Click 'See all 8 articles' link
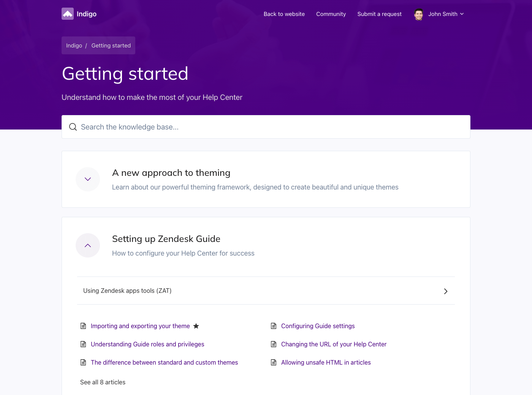 pyautogui.click(x=103, y=382)
